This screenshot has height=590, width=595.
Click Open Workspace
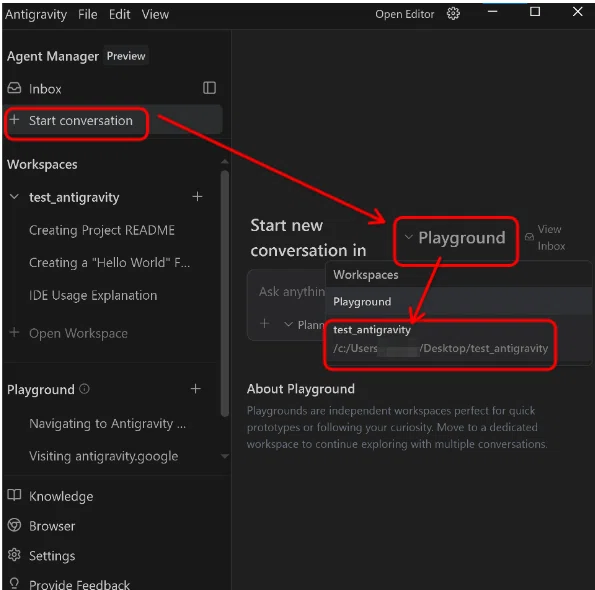(78, 333)
